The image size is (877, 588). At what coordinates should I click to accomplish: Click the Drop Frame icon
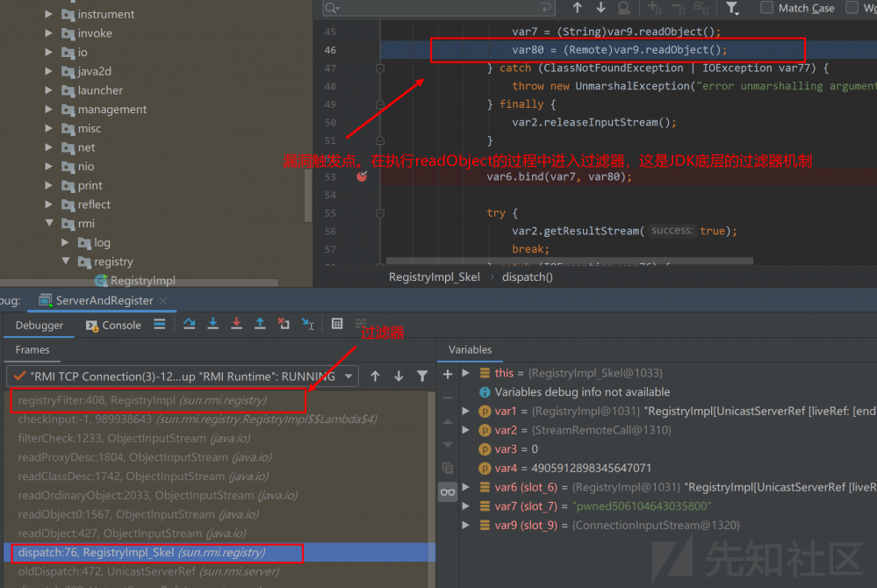284,324
